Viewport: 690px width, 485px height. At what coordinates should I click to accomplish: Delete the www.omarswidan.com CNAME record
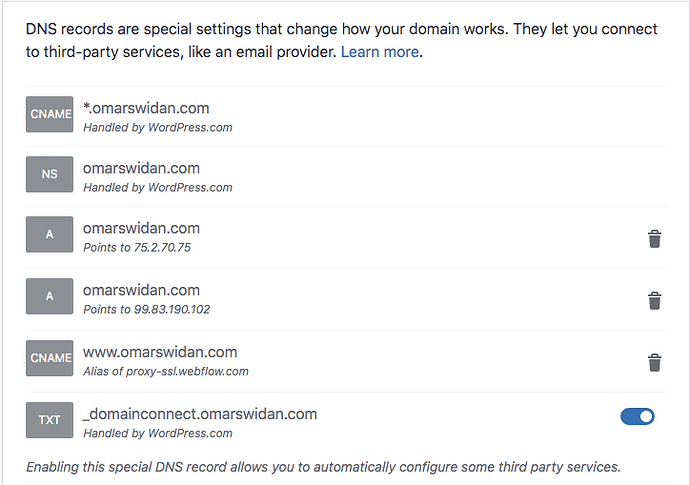(x=654, y=363)
